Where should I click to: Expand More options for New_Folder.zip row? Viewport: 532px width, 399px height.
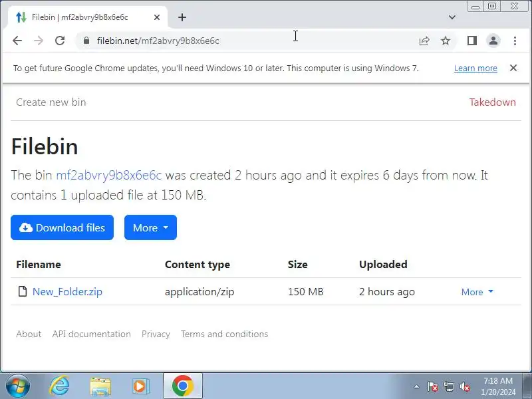477,292
